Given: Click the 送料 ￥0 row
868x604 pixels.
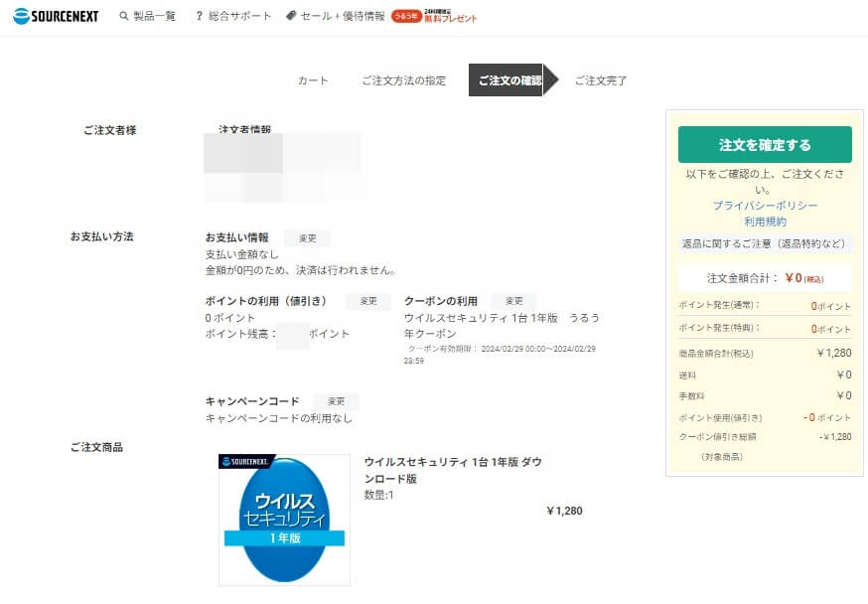Looking at the screenshot, I should [765, 375].
